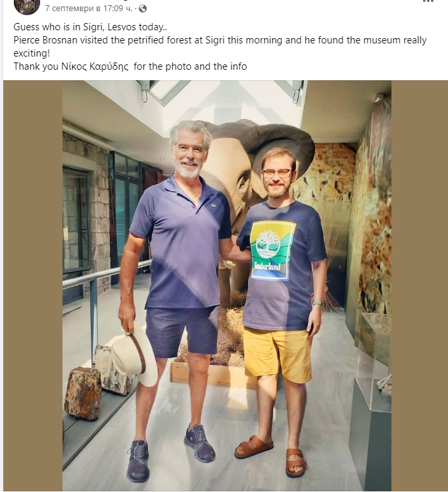The height and width of the screenshot is (492, 448).
Task: Click the dark blue sneakers in the photo
Action: [171, 453]
